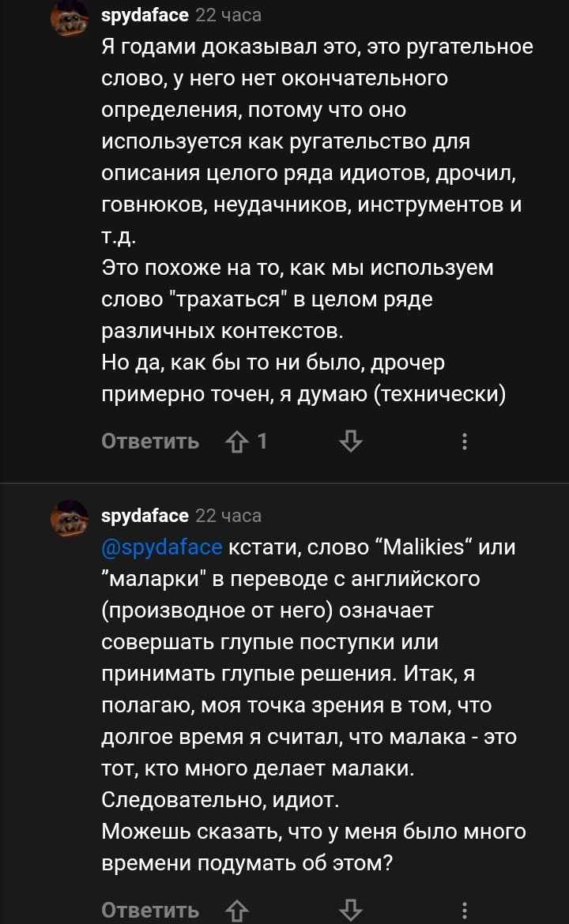
Task: Tap Ответить under the first comment
Action: 150,441
